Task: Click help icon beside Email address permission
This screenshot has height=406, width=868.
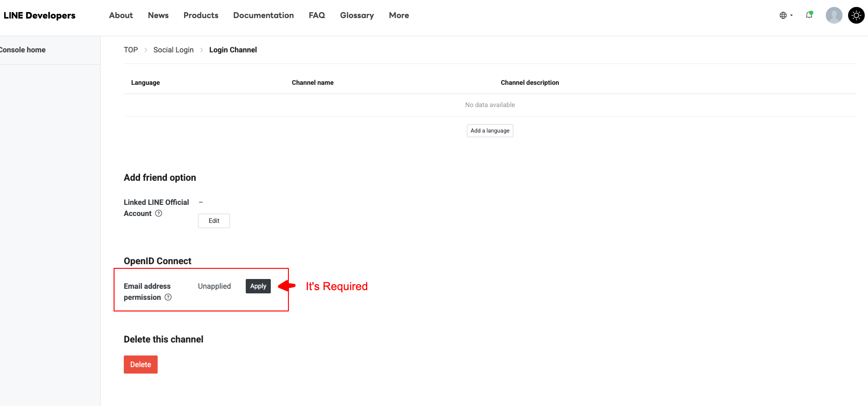Action: 168,297
